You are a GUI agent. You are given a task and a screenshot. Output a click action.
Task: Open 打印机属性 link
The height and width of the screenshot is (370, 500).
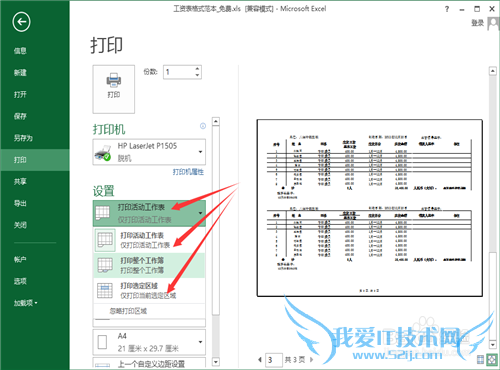[x=188, y=172]
